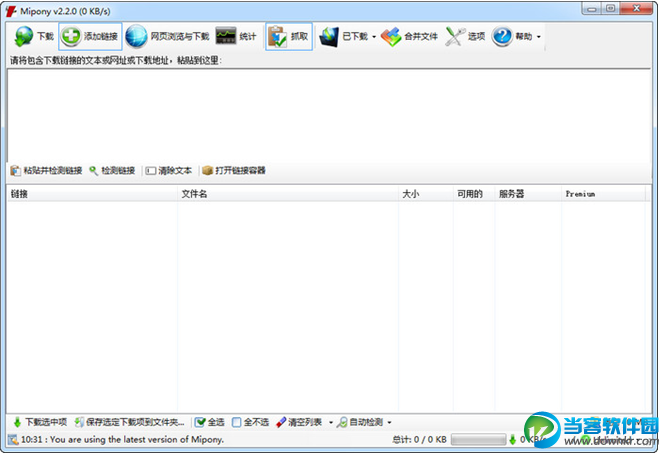Click into the paste links text area
Image resolution: width=660 pixels, height=455 pixels.
(329, 115)
